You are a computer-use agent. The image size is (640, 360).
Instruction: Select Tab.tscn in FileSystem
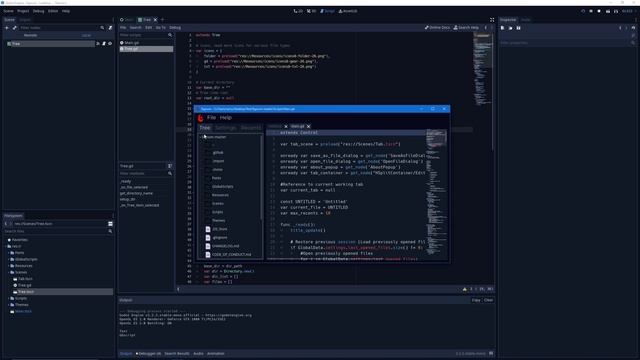click(x=25, y=279)
